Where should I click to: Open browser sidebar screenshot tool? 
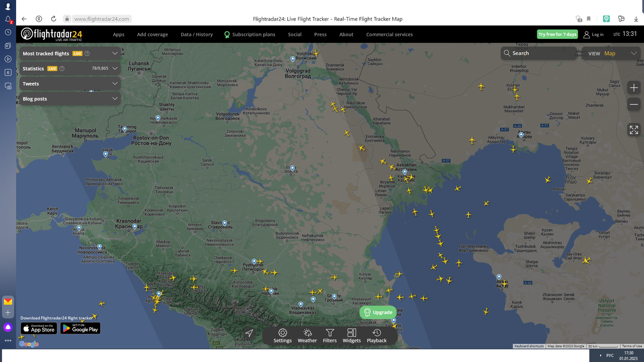click(x=8, y=86)
